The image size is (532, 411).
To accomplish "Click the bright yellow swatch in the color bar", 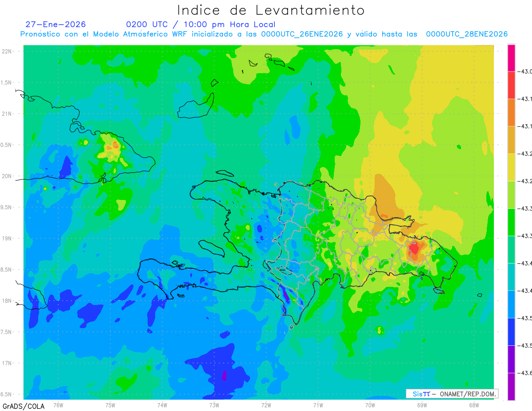I will coord(511,167).
